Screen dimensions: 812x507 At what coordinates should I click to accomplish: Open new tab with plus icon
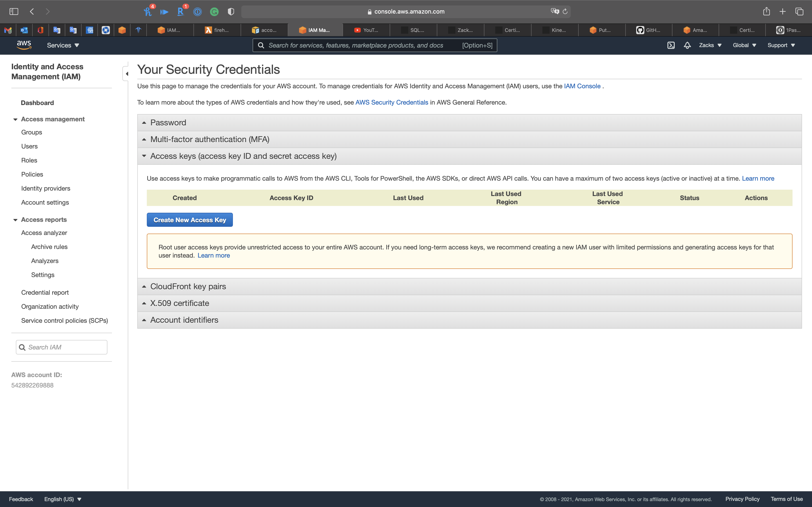[x=783, y=11]
